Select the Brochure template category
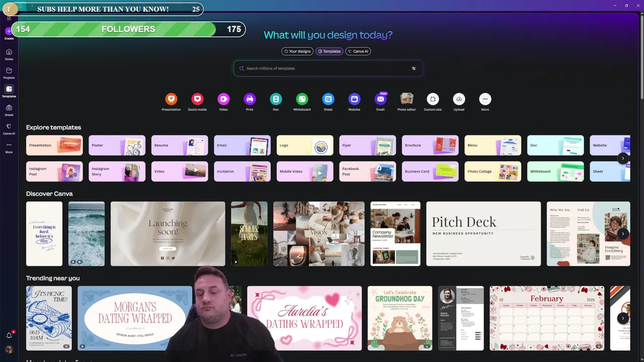Image resolution: width=644 pixels, height=362 pixels. click(x=430, y=145)
